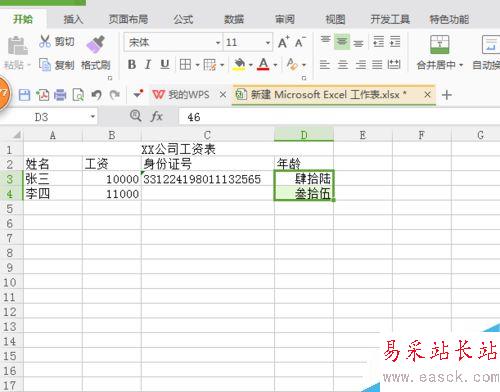500x392 pixels.
Task: Open the 粘贴 paste dropdown arrow
Action: coord(29,65)
